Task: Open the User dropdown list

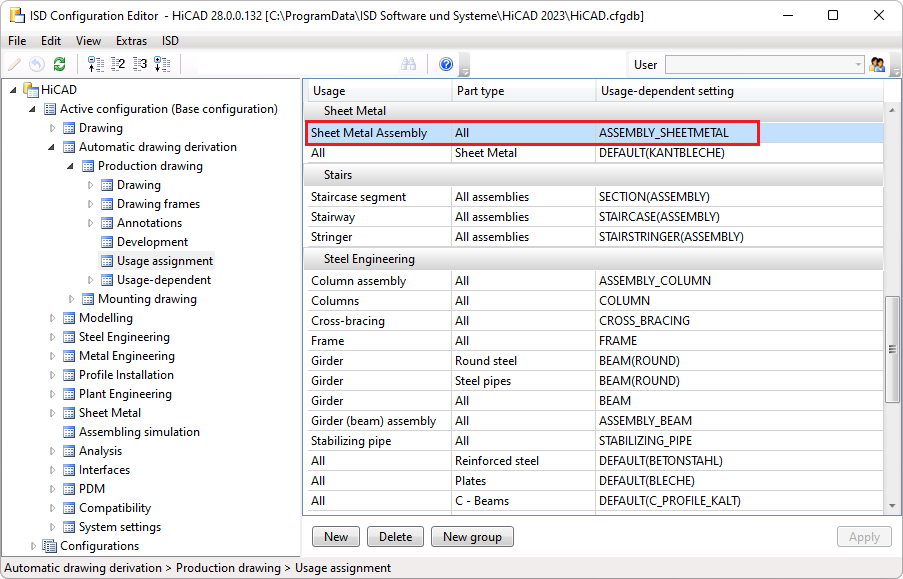Action: click(x=858, y=65)
